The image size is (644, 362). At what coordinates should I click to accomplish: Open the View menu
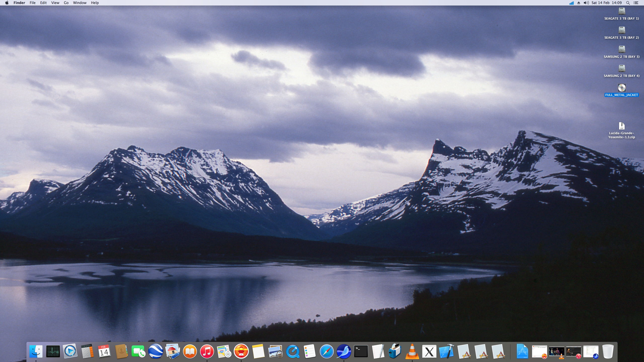pyautogui.click(x=55, y=3)
